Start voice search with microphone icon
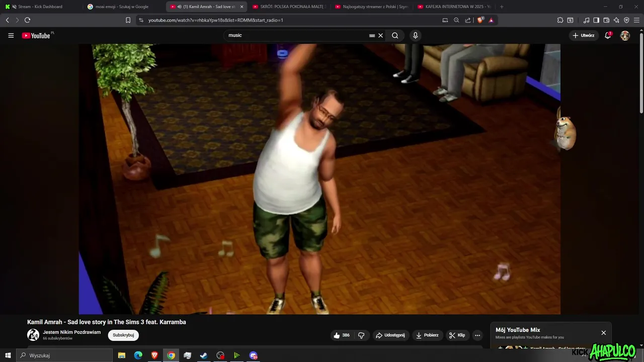 415,35
